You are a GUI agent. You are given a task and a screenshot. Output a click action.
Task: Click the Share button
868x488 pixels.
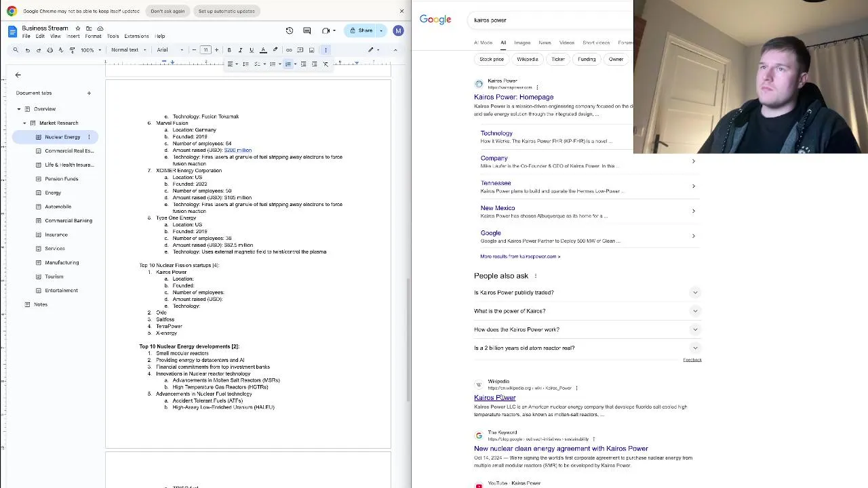pyautogui.click(x=361, y=30)
